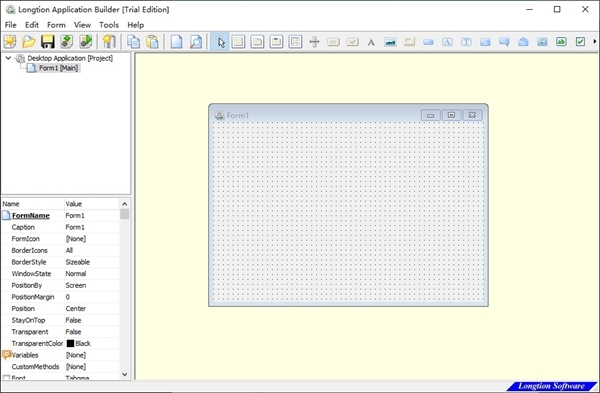
Task: Select the Variables property row
Action: 60,355
